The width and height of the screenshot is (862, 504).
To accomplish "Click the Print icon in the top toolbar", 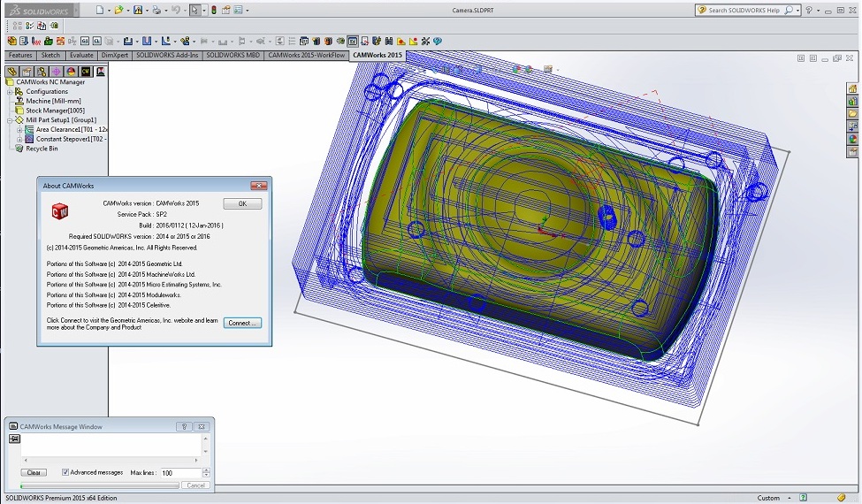I will click(156, 10).
